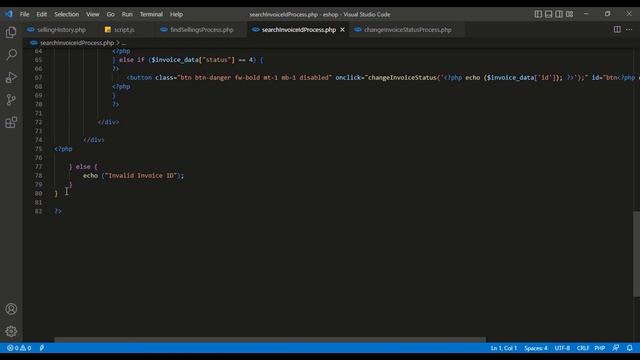Image resolution: width=640 pixels, height=360 pixels.
Task: Click line number 82 in gutter
Action: 38,211
